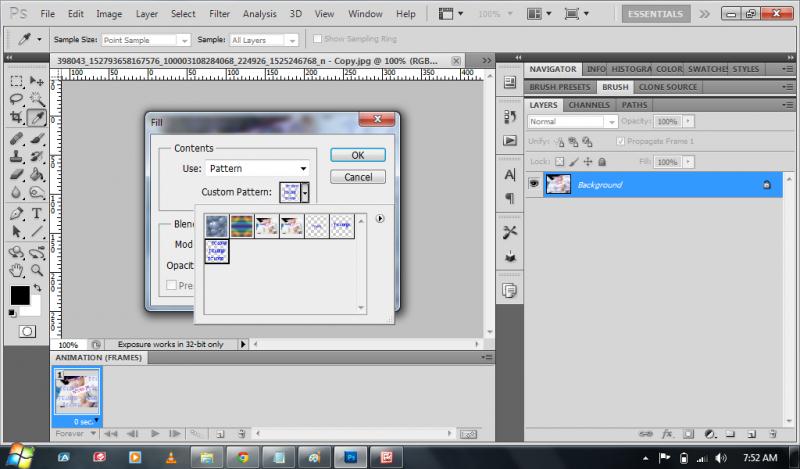This screenshot has width=800, height=469.
Task: Hide the Background layer with eye icon
Action: pos(534,184)
